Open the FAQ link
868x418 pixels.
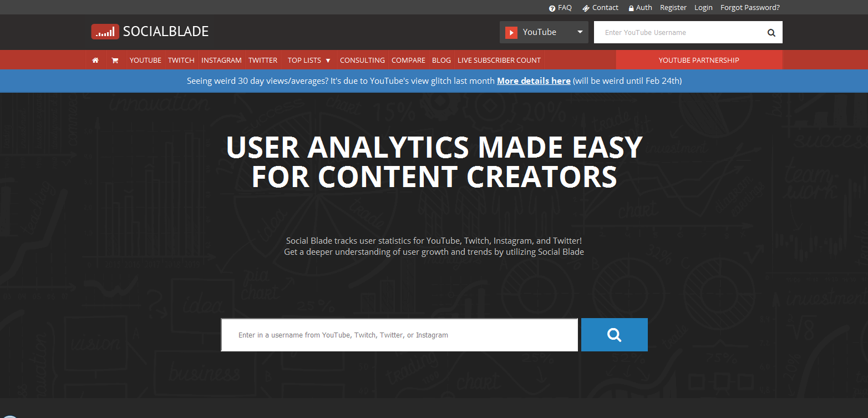click(x=565, y=8)
